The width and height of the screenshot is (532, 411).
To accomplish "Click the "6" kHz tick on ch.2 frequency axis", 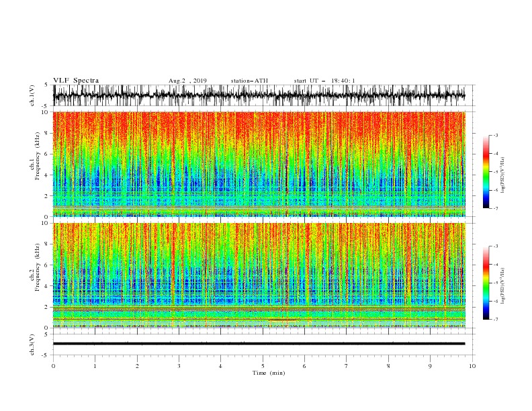I will click(x=47, y=265).
